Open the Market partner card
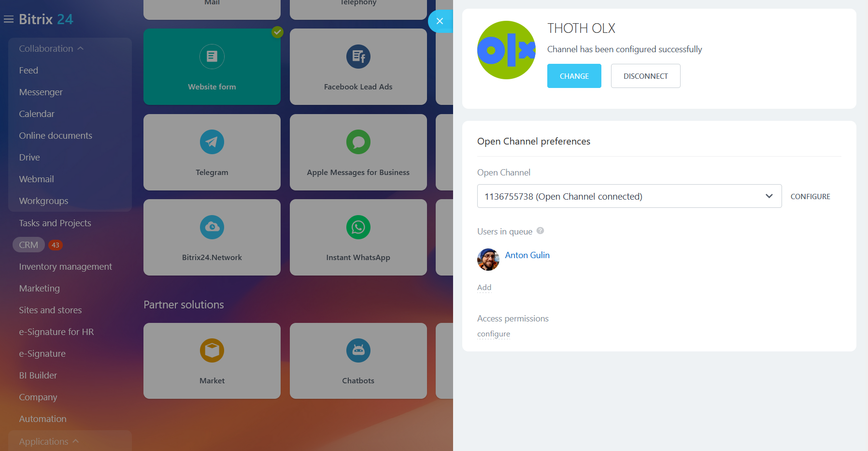Viewport: 868px width, 451px height. pos(212,361)
